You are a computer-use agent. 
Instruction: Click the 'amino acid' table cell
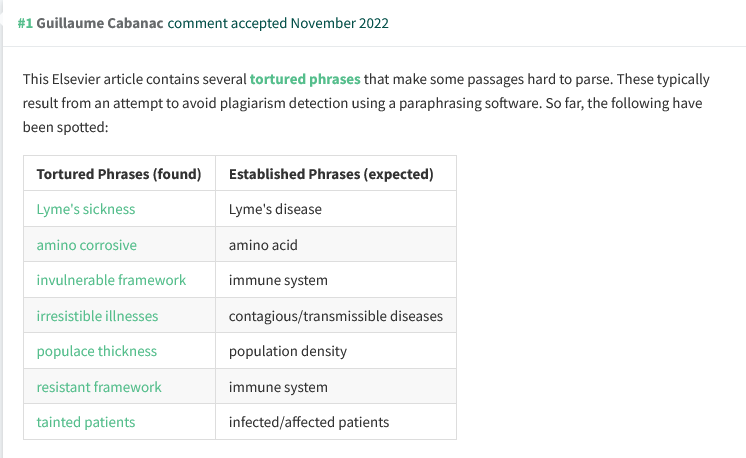[263, 245]
